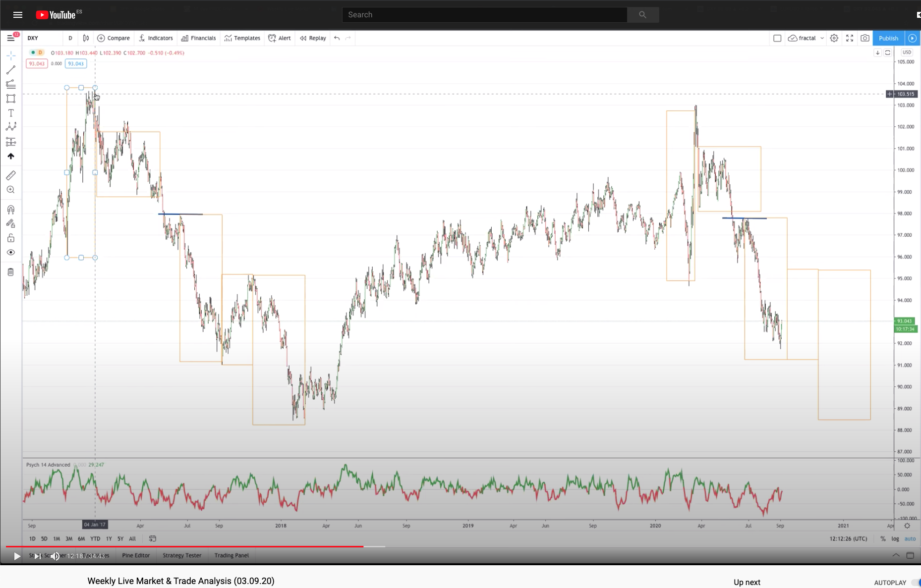Viewport: 921px width, 588px height.
Task: Play the YouTube video
Action: pyautogui.click(x=17, y=556)
